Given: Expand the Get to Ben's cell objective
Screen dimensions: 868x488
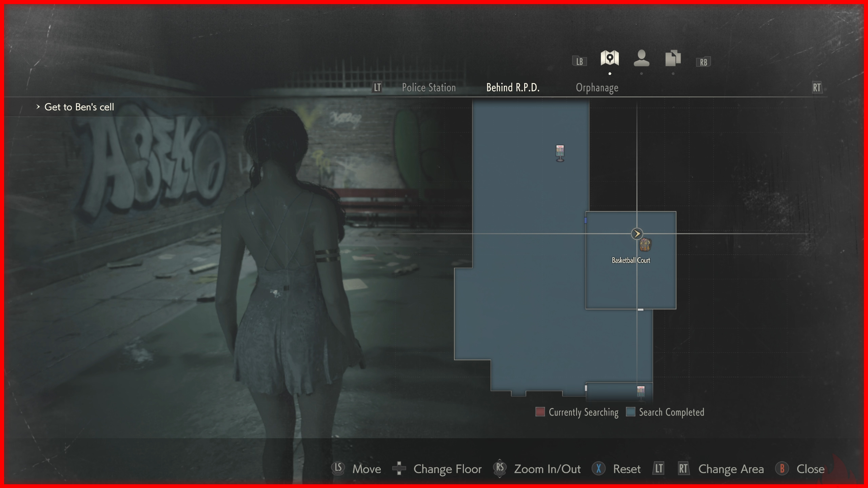Looking at the screenshot, I should point(79,107).
